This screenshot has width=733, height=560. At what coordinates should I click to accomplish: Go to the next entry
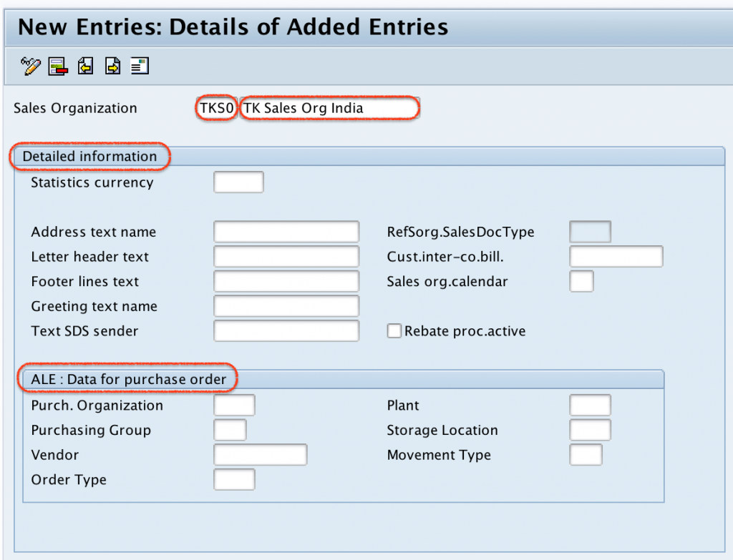pyautogui.click(x=112, y=66)
